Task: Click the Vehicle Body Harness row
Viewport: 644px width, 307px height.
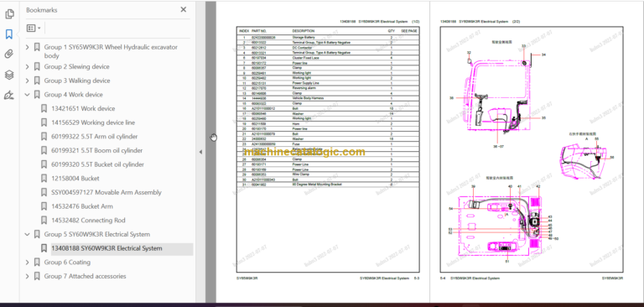Action: (x=328, y=98)
